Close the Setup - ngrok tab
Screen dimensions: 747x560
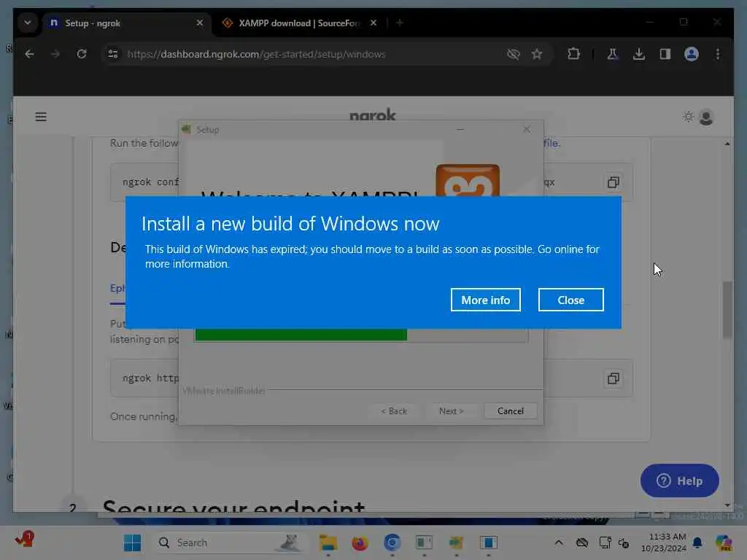click(200, 23)
